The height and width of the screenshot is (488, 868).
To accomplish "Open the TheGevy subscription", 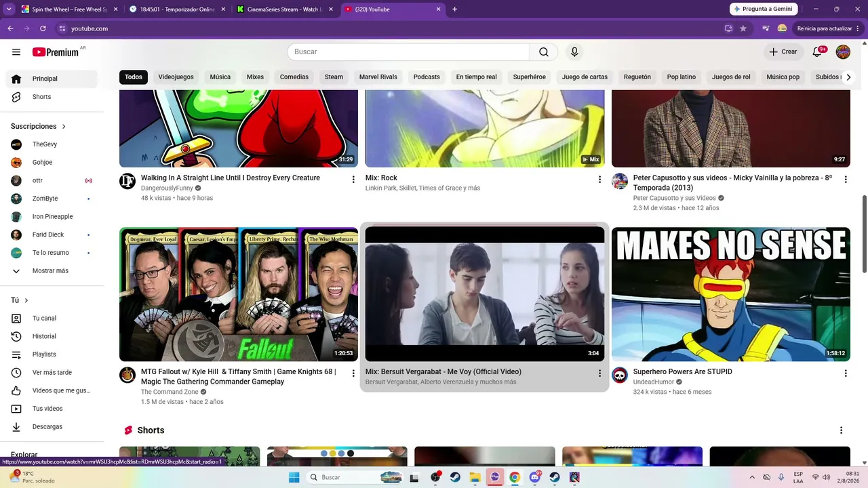I will pyautogui.click(x=52, y=144).
